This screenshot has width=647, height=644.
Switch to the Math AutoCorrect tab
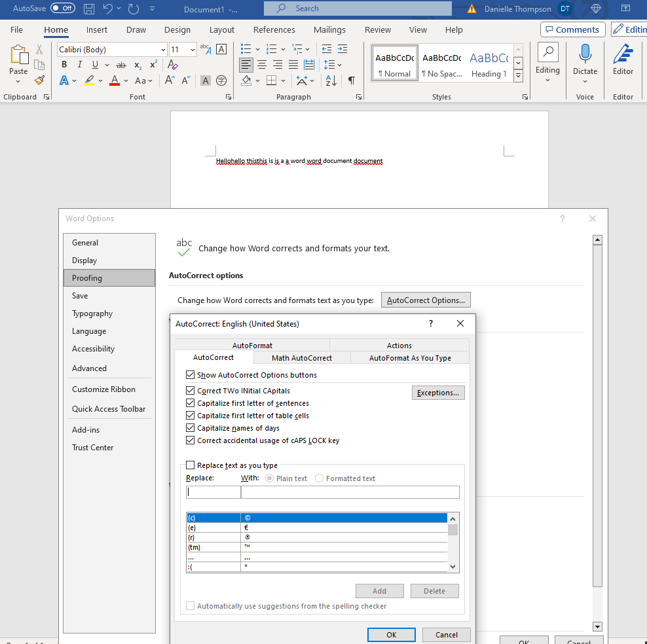pyautogui.click(x=301, y=357)
